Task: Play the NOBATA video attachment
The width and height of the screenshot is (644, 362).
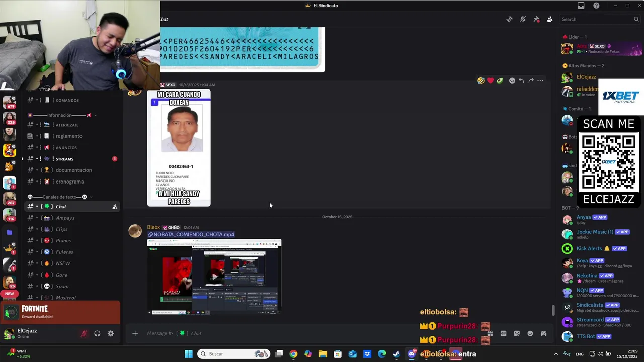Action: (215, 276)
